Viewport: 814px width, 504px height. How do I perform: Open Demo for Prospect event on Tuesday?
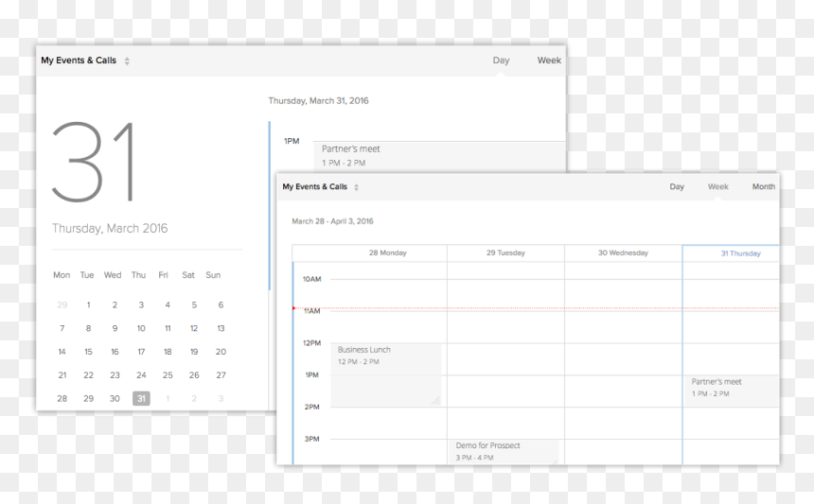click(x=503, y=452)
